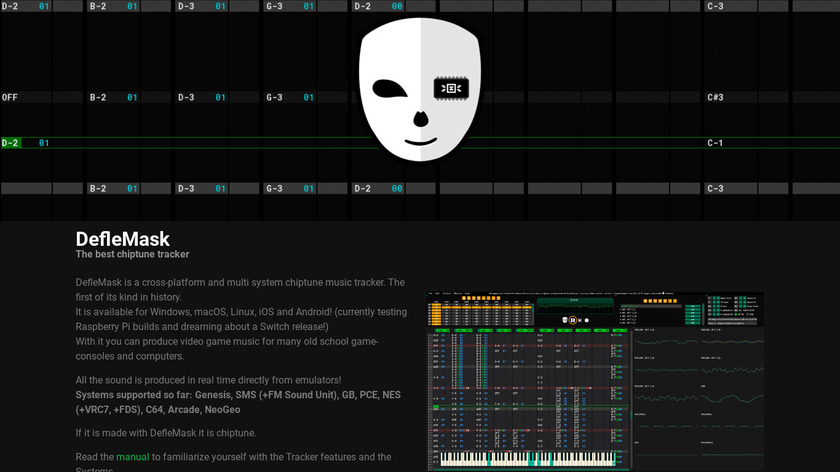Click the green oscilloscope display in the screenshot
This screenshot has width=840, height=472.
[574, 304]
